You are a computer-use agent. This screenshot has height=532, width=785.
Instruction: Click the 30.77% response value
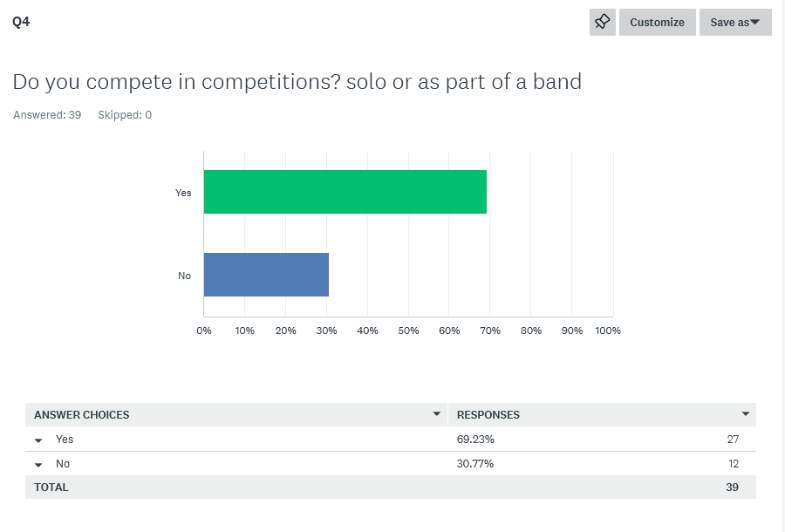pos(475,464)
